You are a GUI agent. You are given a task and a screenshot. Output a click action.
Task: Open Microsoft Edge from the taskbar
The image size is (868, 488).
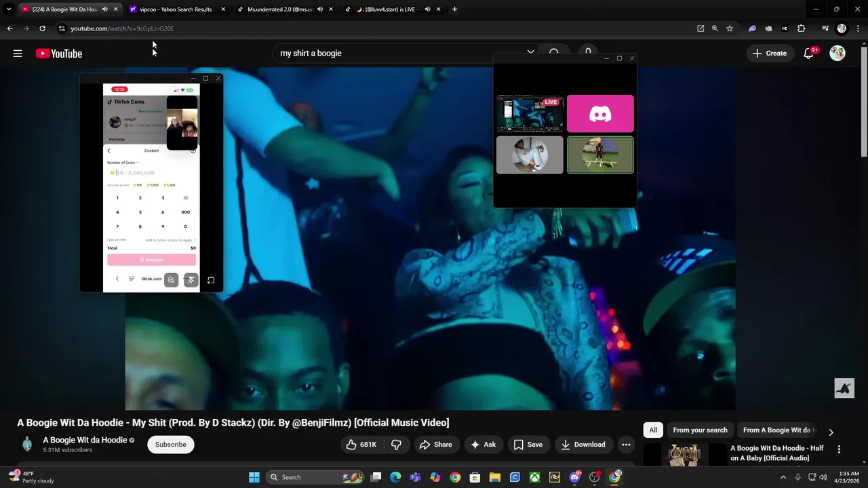[395, 477]
